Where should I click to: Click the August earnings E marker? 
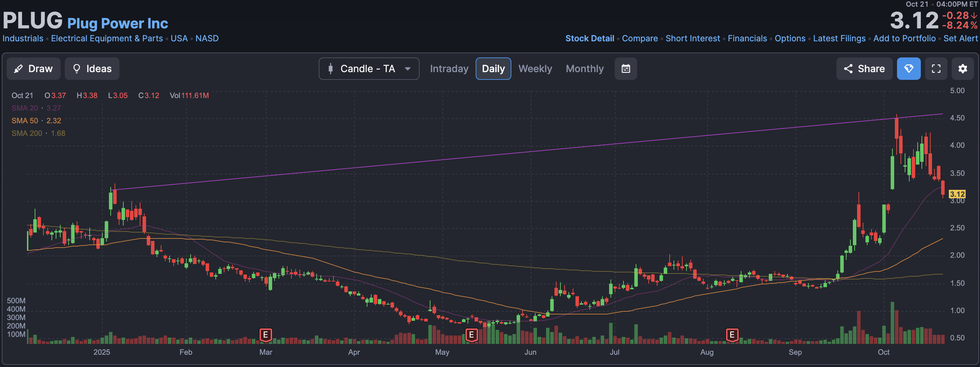coord(732,335)
